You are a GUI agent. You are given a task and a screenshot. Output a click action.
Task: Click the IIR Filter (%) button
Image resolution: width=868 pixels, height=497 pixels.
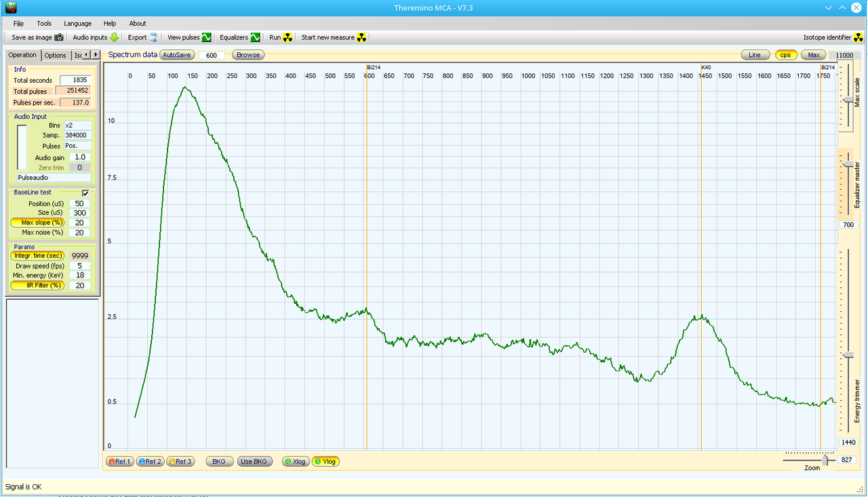coord(37,285)
